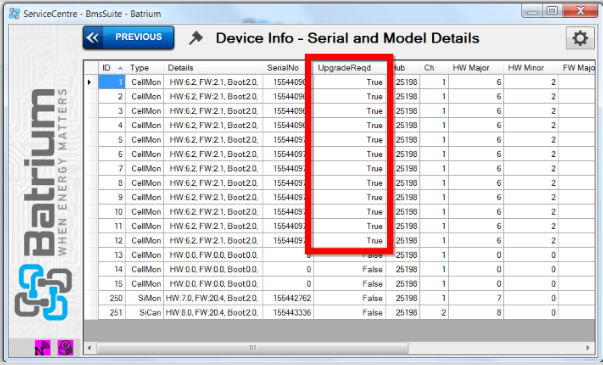The height and width of the screenshot is (365, 603).
Task: Click the UpgradeReqd column header
Action: [x=349, y=68]
